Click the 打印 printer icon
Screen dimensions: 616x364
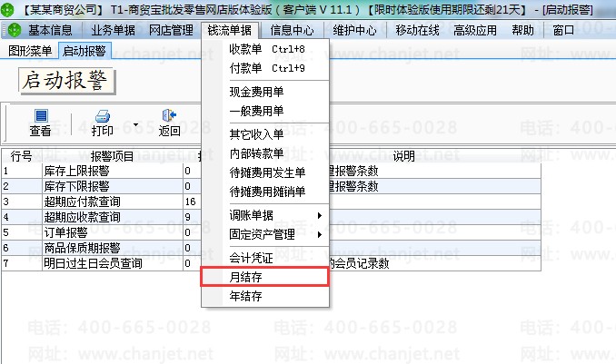point(103,116)
